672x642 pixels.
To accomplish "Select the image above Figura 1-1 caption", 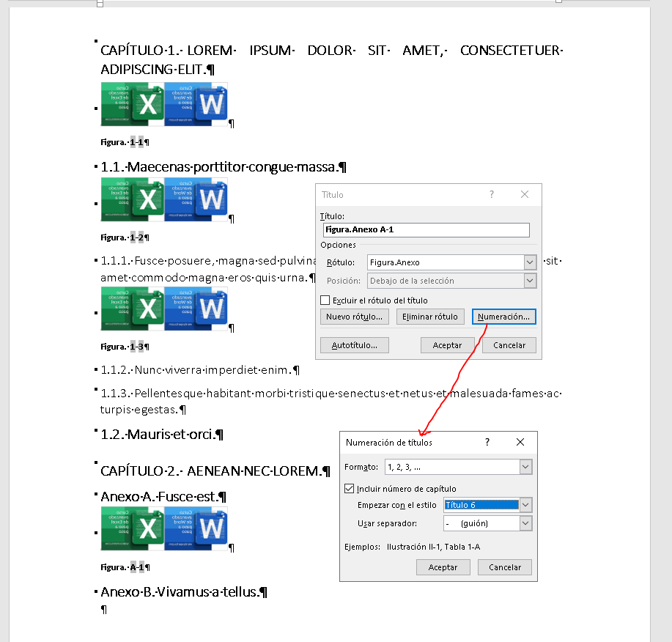I will pos(164,104).
